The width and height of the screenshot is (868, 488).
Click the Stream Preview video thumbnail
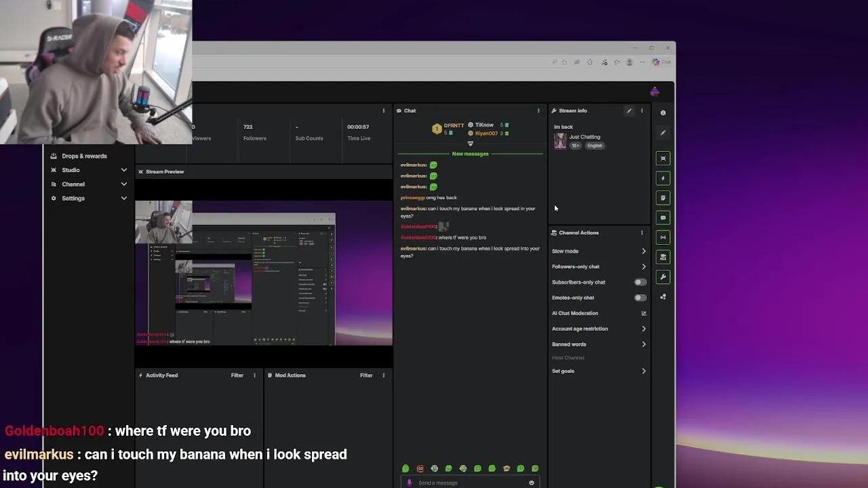tap(264, 273)
